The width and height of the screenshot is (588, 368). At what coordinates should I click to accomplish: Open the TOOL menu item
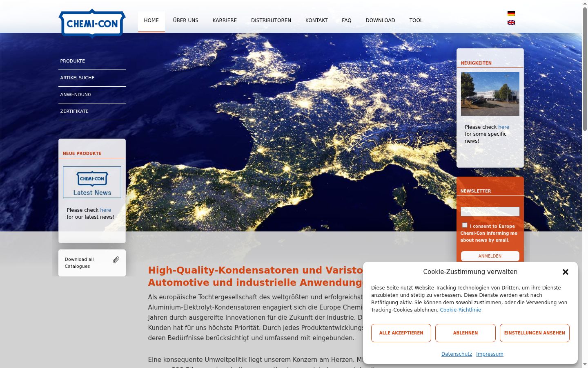[416, 20]
